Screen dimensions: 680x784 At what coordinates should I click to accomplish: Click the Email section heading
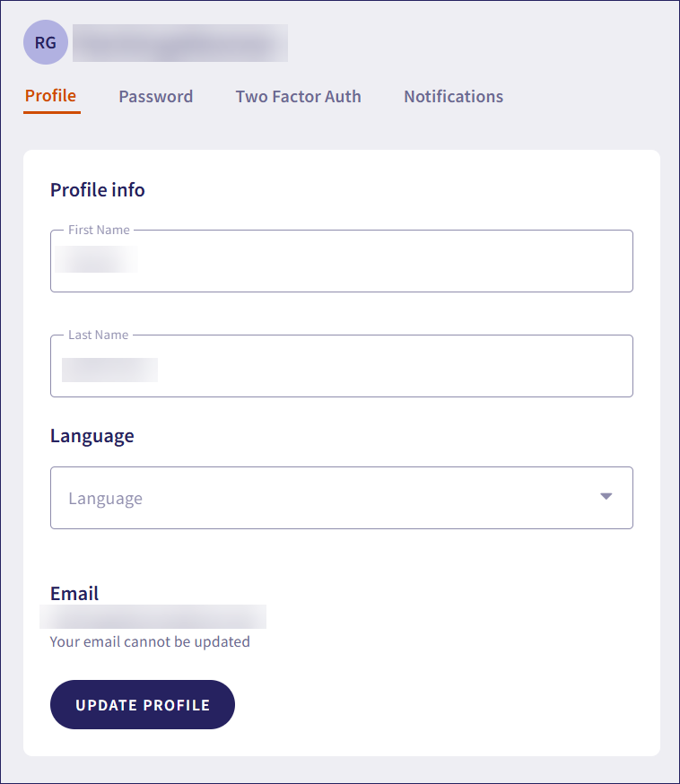[74, 594]
